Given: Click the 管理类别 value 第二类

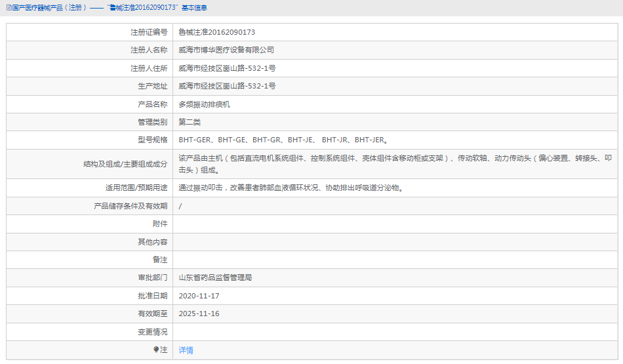Looking at the screenshot, I should 190,122.
